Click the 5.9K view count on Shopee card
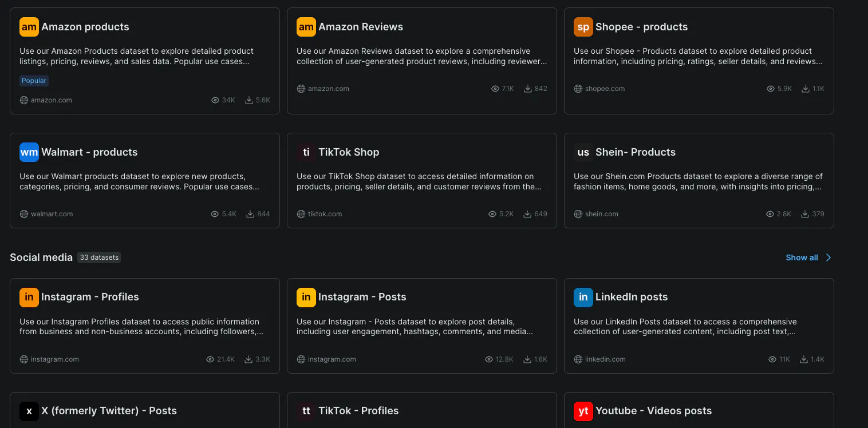The width and height of the screenshot is (868, 428). pyautogui.click(x=785, y=89)
